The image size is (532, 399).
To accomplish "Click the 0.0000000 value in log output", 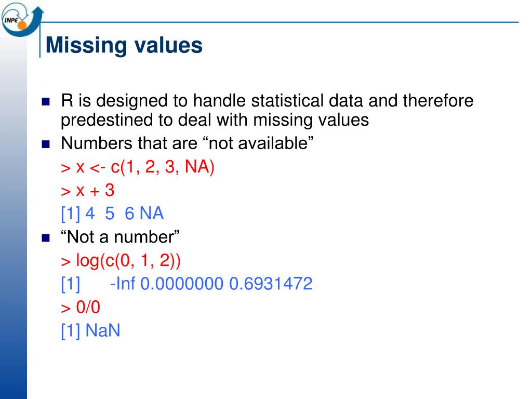I will pyautogui.click(x=182, y=284).
